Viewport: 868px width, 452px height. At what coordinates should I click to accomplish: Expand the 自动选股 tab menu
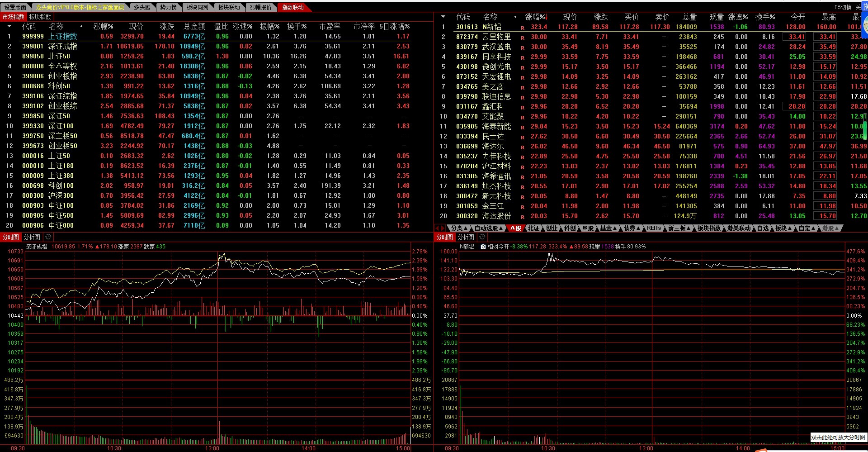click(x=501, y=228)
